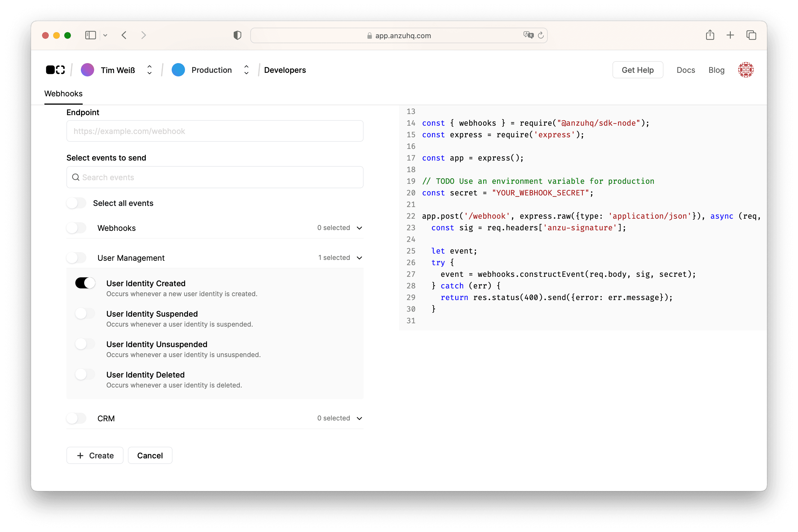Reload the page with the refresh icon
This screenshot has width=798, height=532.
[x=541, y=35]
